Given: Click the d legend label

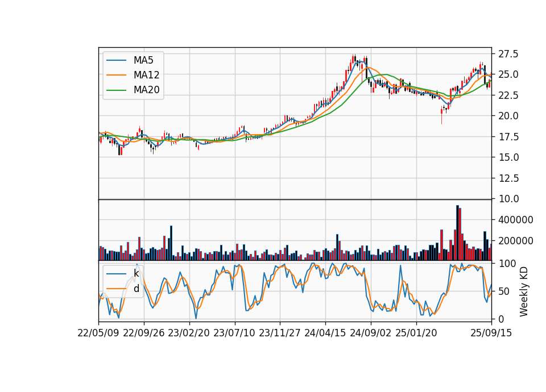Looking at the screenshot, I should pyautogui.click(x=136, y=289).
